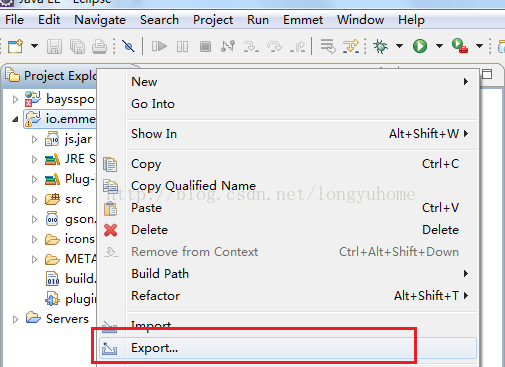Select the build properties file
The image size is (505, 367).
tap(70, 279)
